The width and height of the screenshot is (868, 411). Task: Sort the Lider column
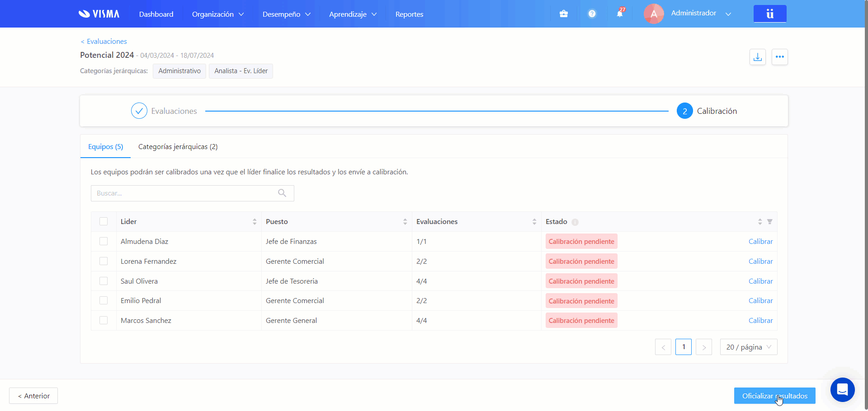pos(255,222)
